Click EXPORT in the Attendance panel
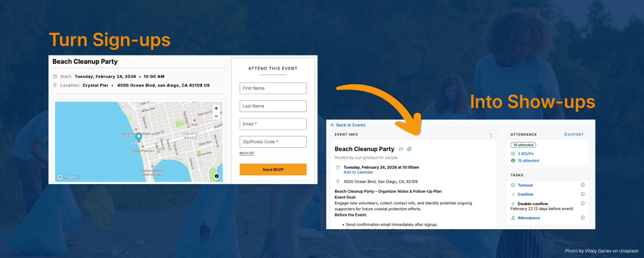 point(574,135)
